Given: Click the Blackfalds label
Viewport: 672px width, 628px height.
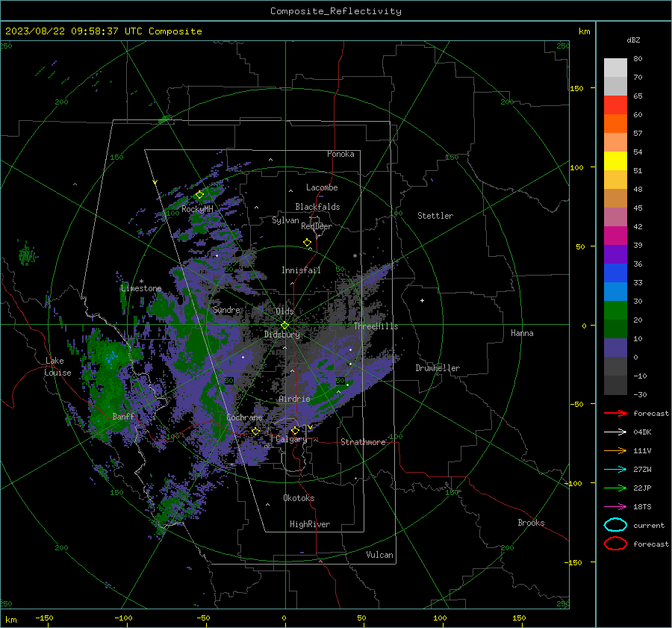Looking at the screenshot, I should pos(317,207).
